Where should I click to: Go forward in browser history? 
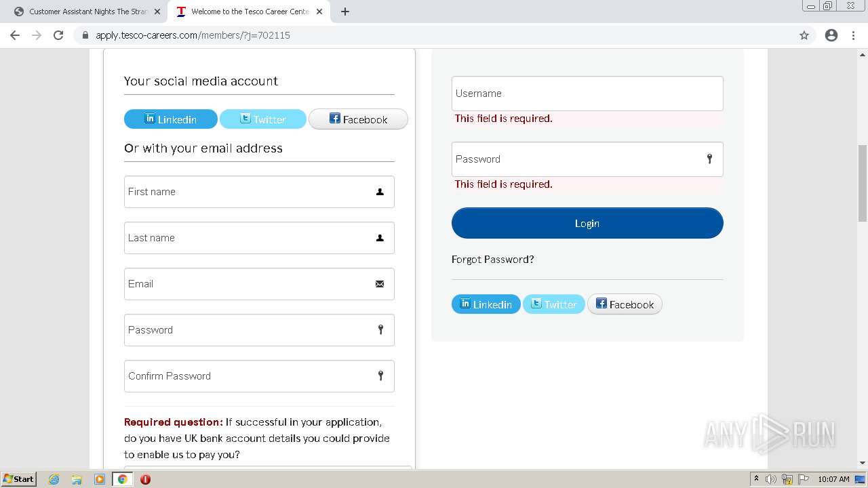coord(37,35)
